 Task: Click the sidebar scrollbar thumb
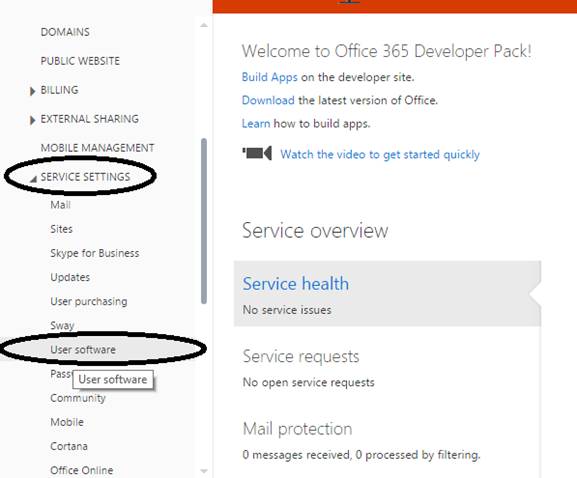(x=204, y=221)
